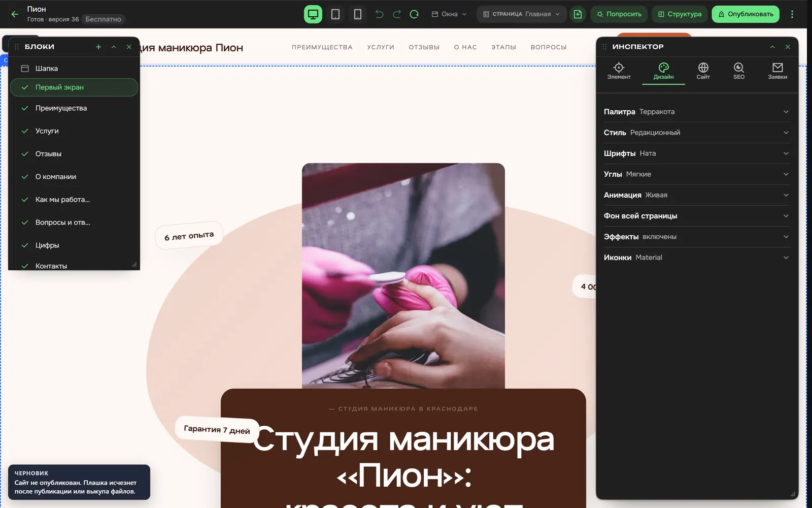Select the Шапка block row
Viewport: 812px width, 508px height.
[x=74, y=69]
